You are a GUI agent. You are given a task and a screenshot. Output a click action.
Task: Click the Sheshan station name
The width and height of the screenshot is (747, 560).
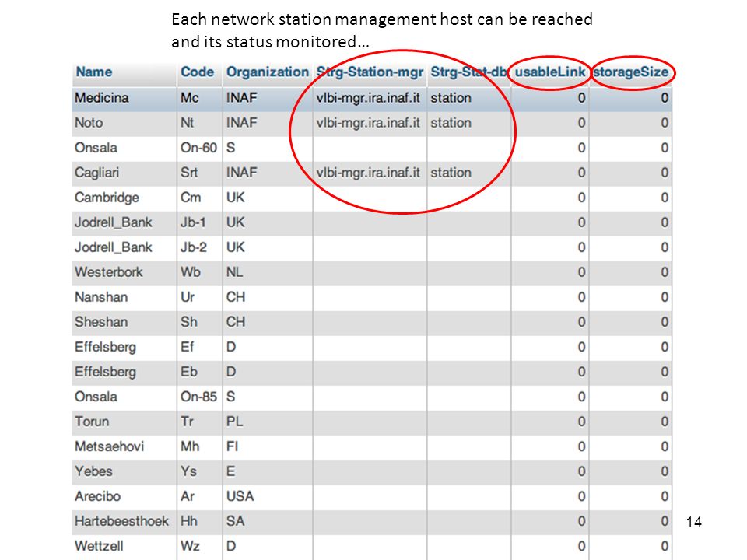[x=101, y=322]
